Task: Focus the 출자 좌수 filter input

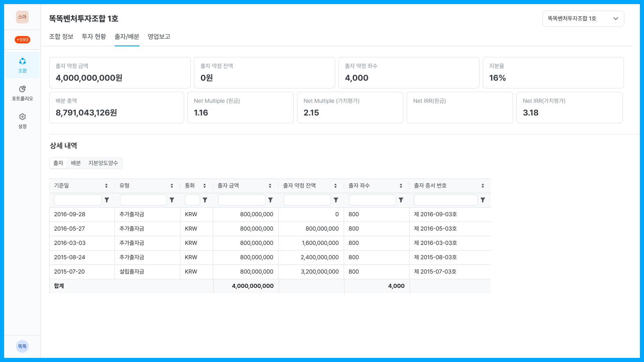Action: tap(372, 200)
